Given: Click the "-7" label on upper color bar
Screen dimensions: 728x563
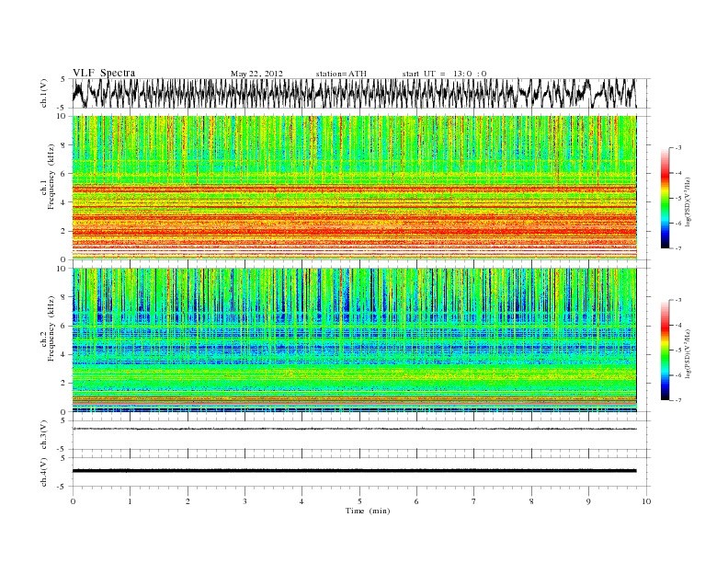Looking at the screenshot, I should [677, 248].
